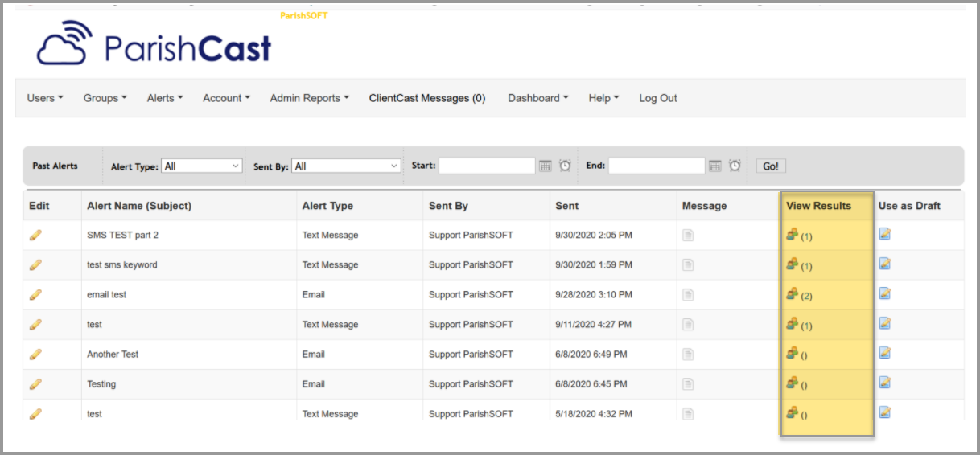Screen dimensions: 980x455
Task: Click the Alert Name (Subject) column header
Action: point(139,206)
